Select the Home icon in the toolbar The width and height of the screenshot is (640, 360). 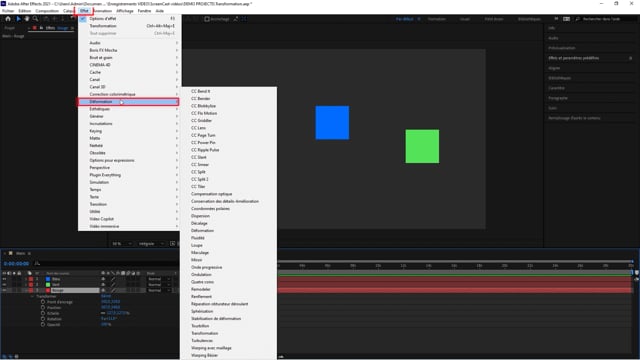click(8, 19)
